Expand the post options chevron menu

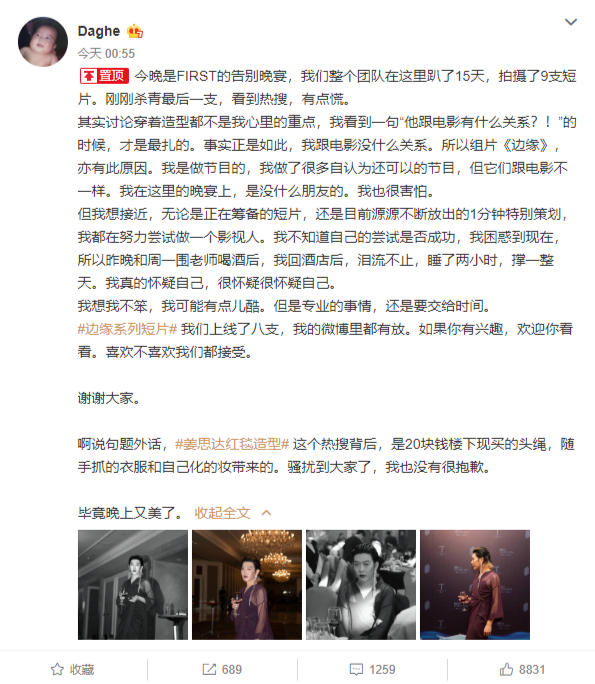point(571,22)
